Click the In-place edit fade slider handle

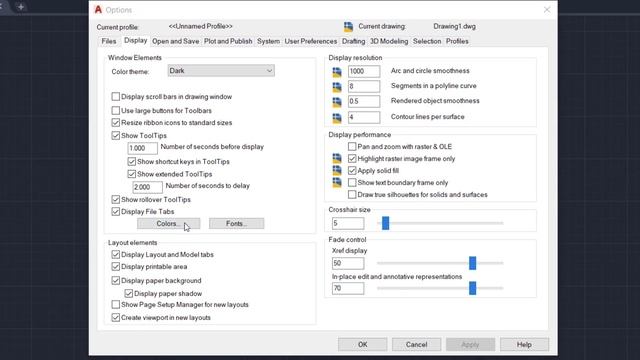[x=472, y=288]
